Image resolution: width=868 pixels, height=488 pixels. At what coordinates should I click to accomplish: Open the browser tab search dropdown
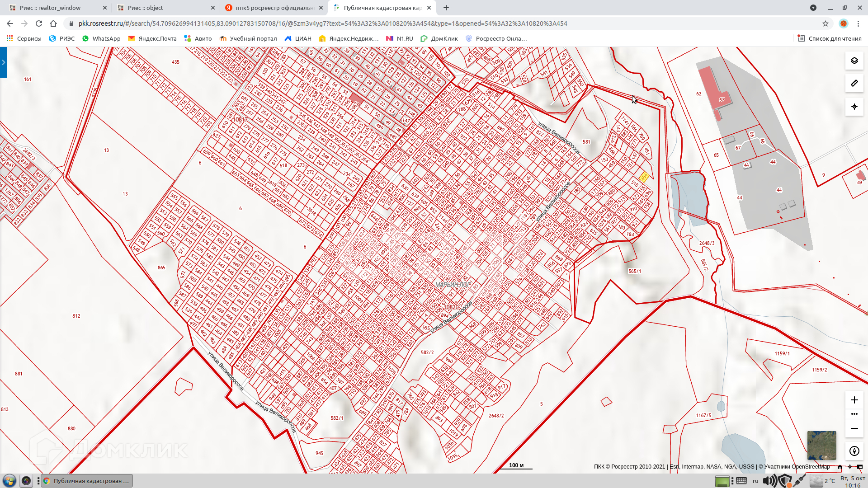(x=813, y=8)
